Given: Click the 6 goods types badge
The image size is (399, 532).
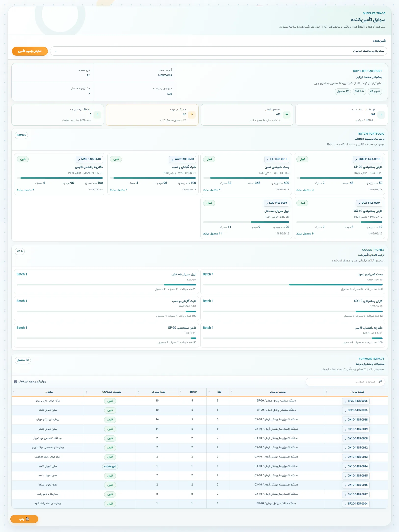Looking at the screenshot, I should point(375,91).
